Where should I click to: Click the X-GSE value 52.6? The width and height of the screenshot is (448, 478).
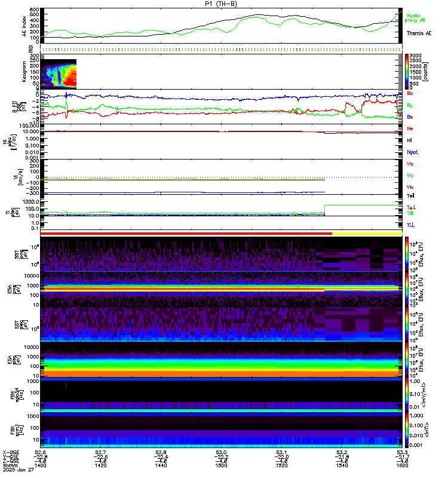point(40,452)
